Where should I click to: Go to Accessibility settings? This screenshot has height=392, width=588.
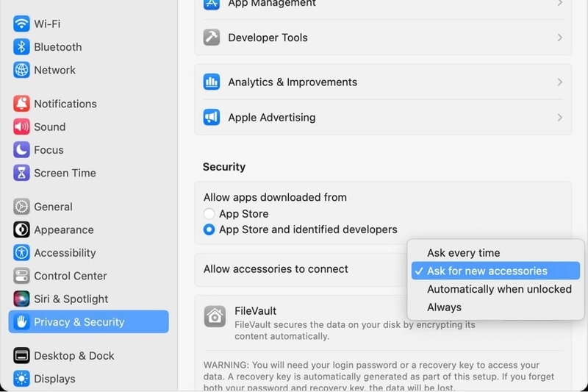point(65,252)
